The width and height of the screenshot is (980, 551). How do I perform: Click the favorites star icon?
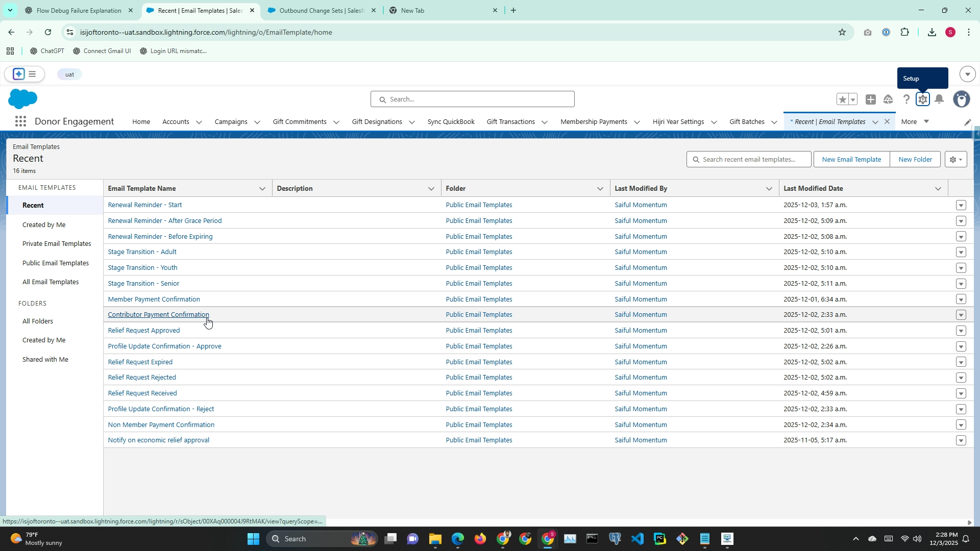(842, 99)
